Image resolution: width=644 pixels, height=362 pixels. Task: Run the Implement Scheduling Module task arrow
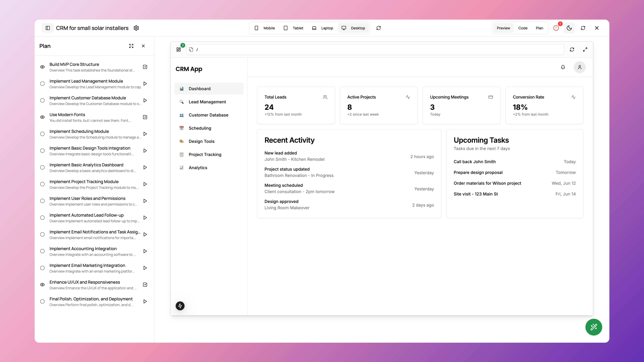click(145, 134)
